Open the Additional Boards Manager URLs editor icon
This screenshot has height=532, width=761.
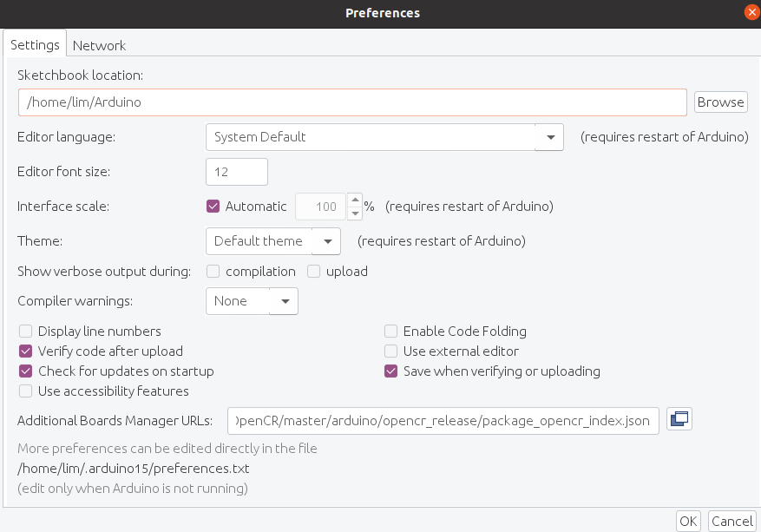pyautogui.click(x=679, y=420)
